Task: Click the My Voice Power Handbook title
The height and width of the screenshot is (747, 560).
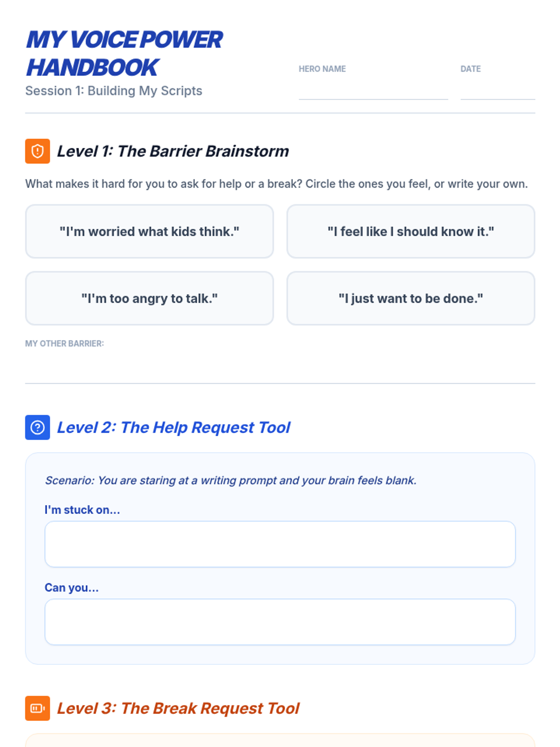Action: tap(124, 53)
